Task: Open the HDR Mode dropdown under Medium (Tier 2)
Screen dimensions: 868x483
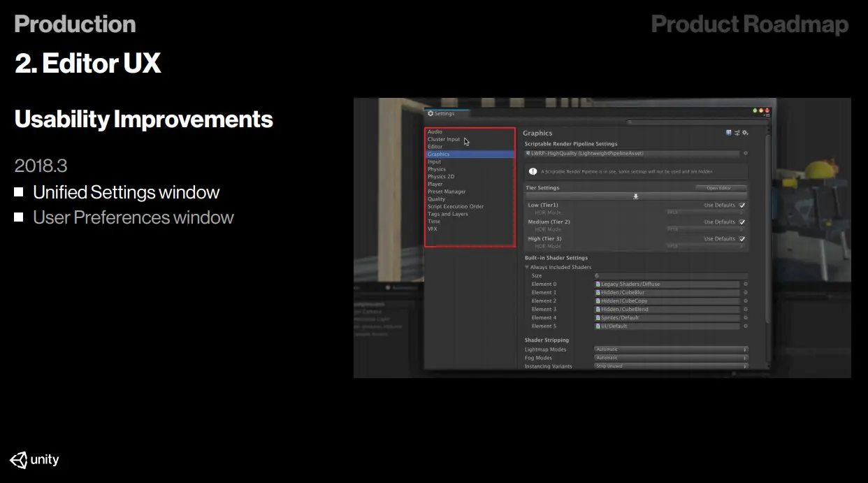Action: (705, 229)
